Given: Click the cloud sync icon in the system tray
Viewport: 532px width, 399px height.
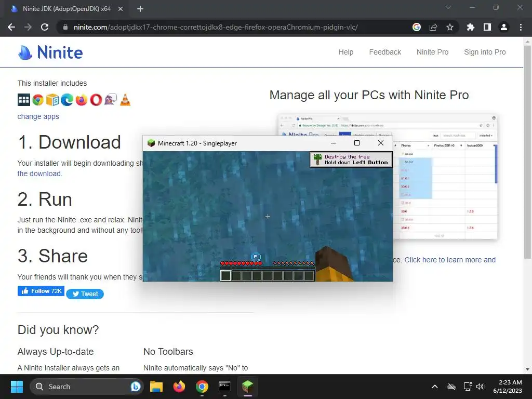Looking at the screenshot, I should 451,387.
